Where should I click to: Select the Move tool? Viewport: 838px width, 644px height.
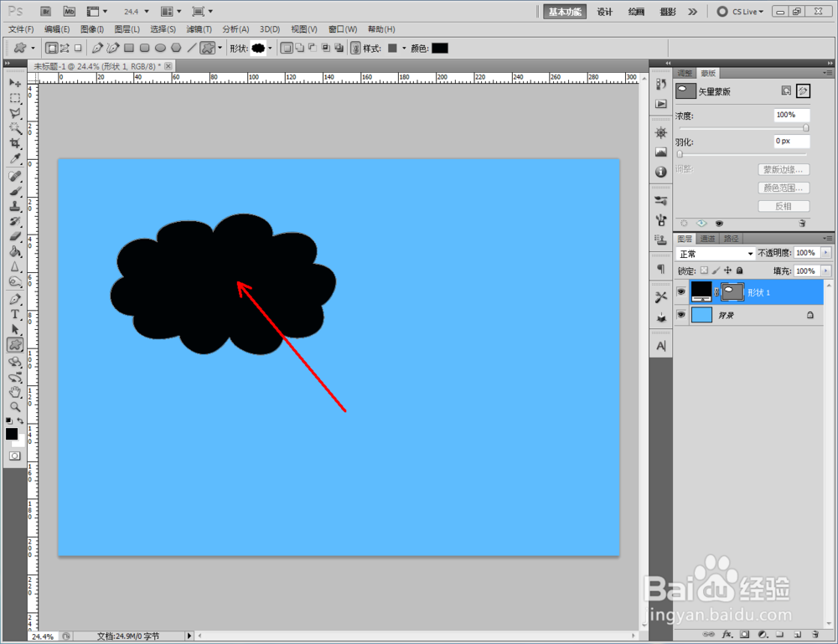pos(15,83)
